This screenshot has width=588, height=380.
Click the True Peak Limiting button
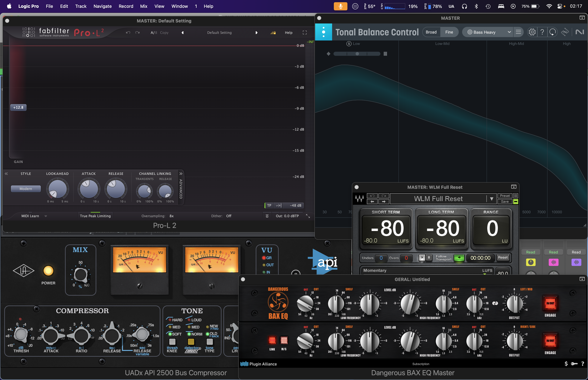(x=95, y=216)
